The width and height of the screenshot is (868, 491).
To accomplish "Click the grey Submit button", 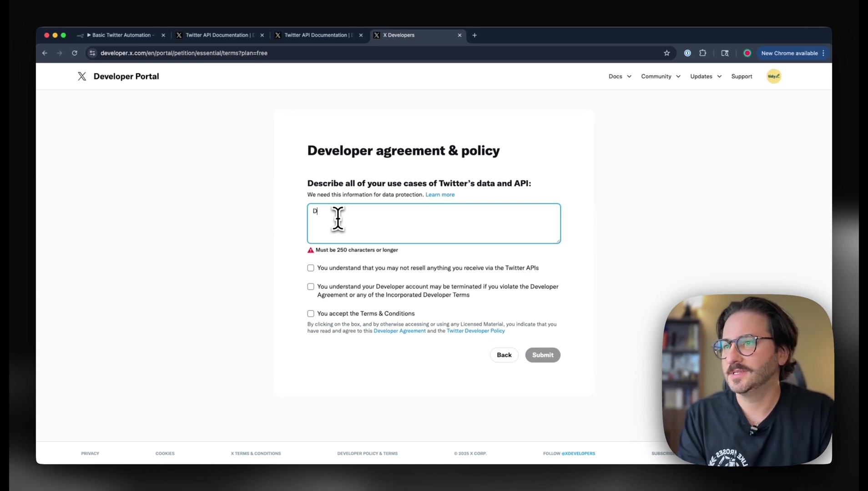I will coord(543,355).
